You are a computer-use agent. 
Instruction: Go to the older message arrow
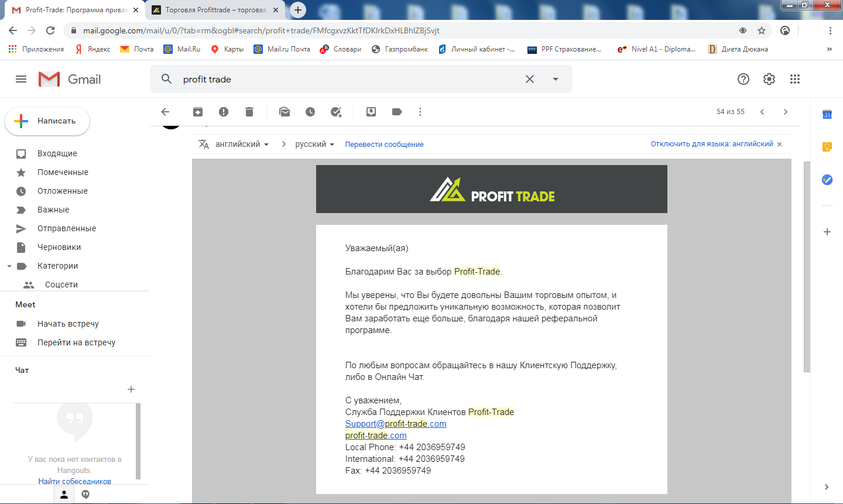click(786, 112)
